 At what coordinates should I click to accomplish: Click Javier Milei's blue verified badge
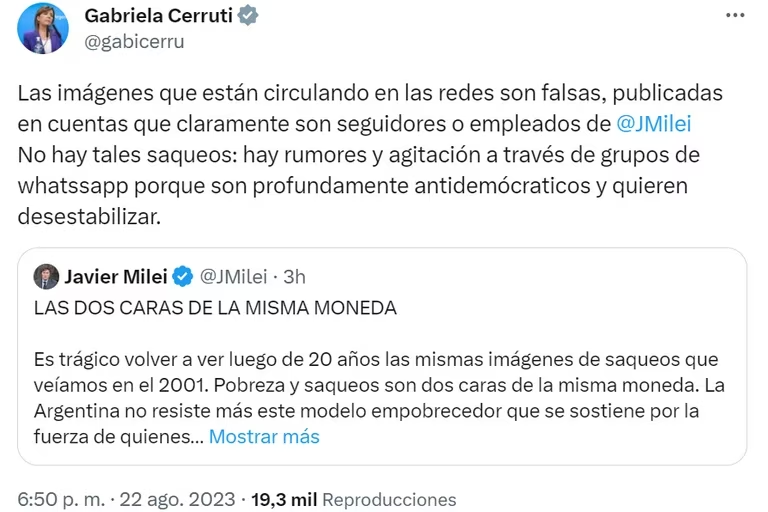coord(183,276)
